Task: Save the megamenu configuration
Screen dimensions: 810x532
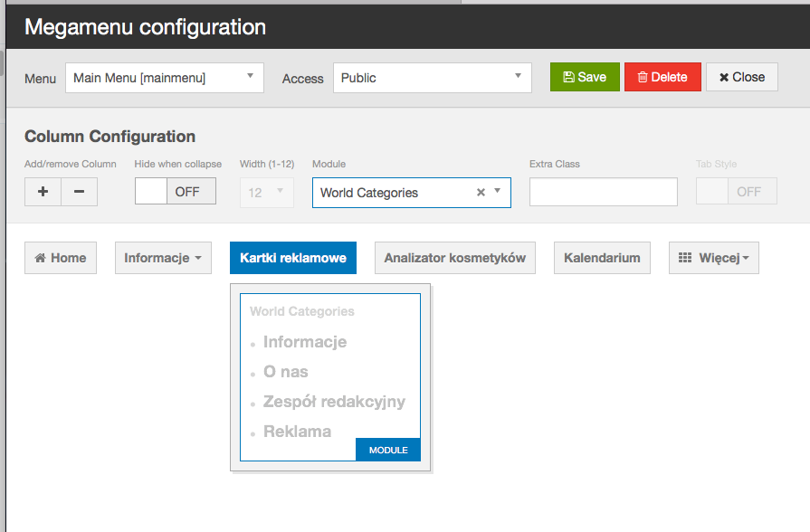Action: [585, 77]
